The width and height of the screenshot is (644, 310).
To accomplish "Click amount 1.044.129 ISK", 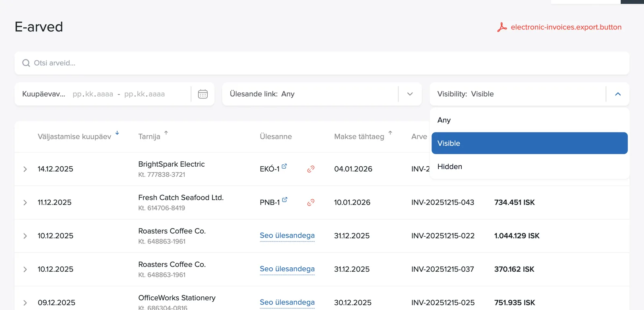I will tap(517, 236).
